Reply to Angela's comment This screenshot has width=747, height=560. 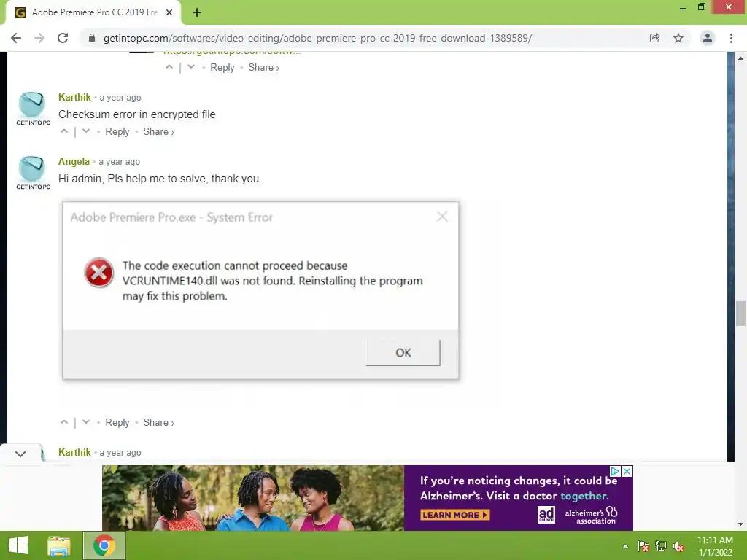(117, 422)
